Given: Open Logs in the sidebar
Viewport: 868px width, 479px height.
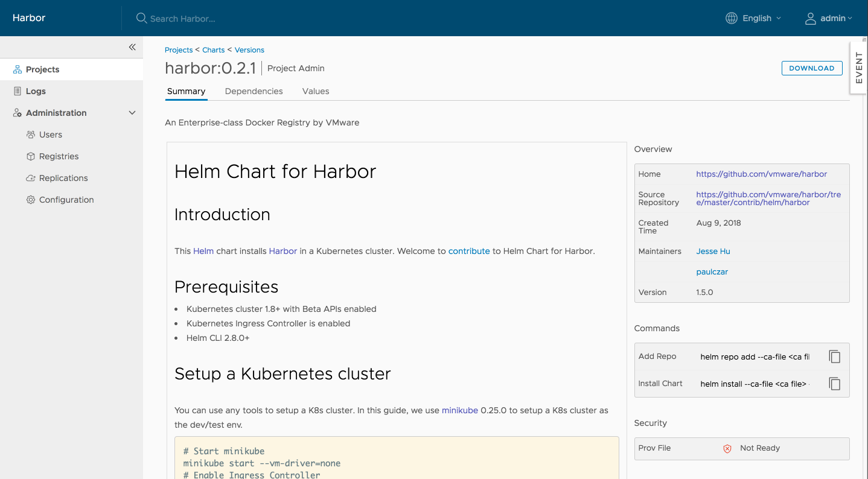Looking at the screenshot, I should pos(36,91).
